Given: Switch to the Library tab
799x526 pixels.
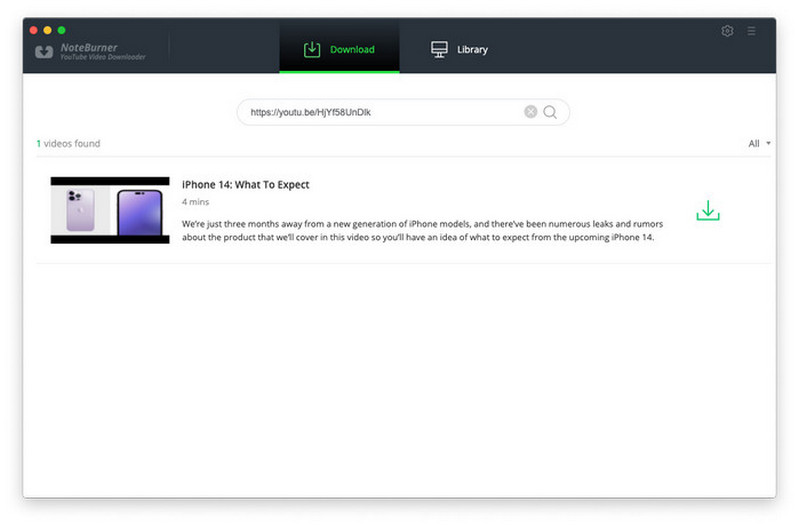Looking at the screenshot, I should coord(459,49).
